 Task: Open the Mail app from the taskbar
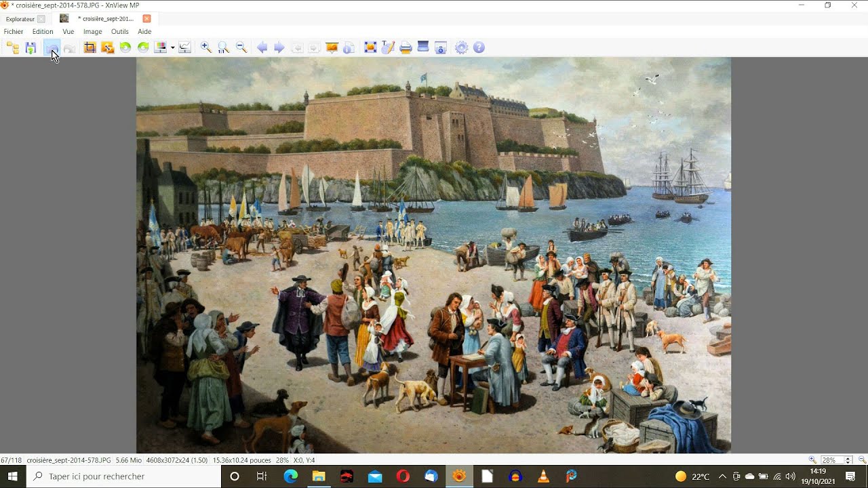pyautogui.click(x=375, y=476)
